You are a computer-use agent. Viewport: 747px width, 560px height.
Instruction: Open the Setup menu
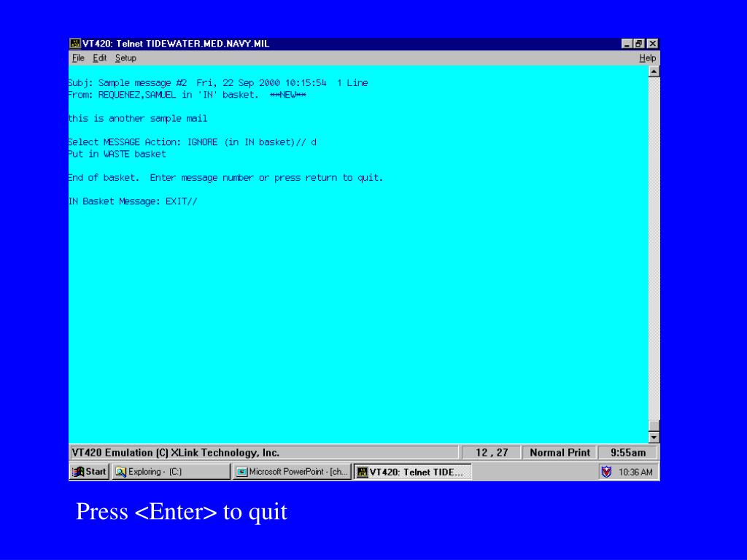[x=125, y=58]
